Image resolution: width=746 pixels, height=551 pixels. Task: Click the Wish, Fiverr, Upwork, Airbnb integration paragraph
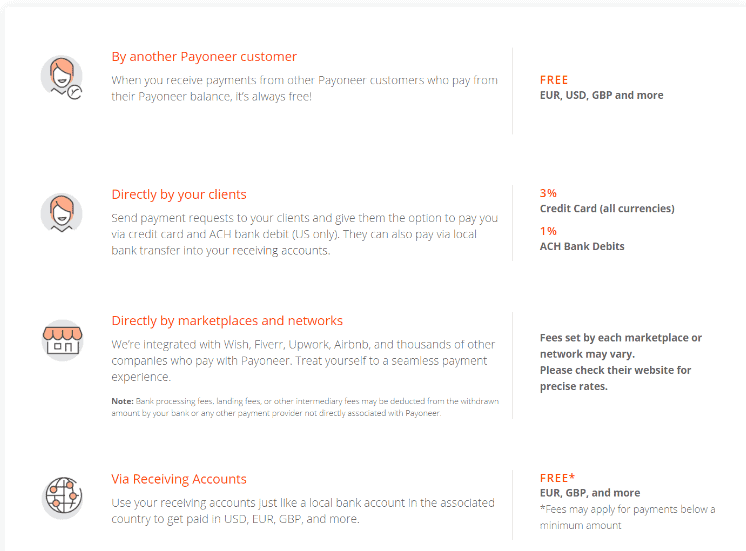pyautogui.click(x=303, y=361)
